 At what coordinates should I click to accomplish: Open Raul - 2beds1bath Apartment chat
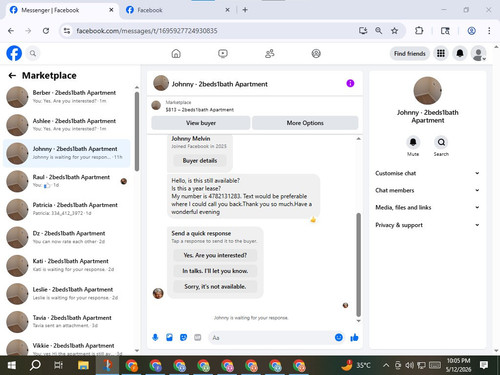tap(67, 181)
